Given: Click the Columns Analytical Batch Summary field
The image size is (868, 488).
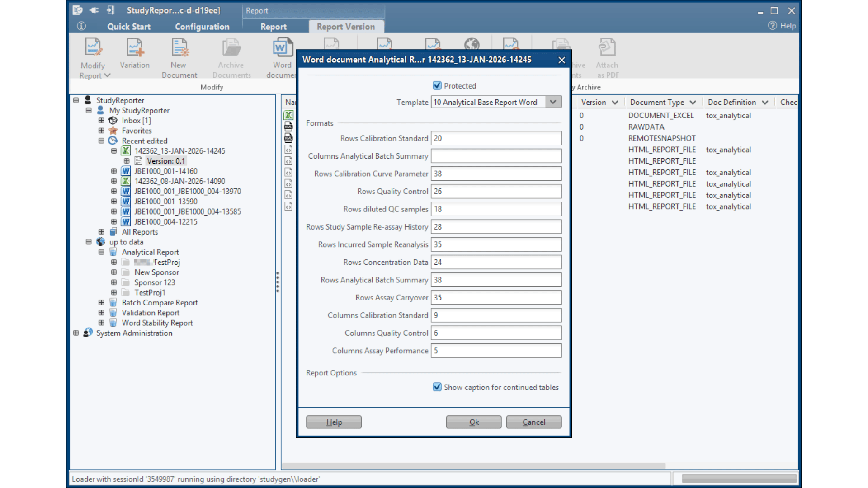Looking at the screenshot, I should [496, 156].
